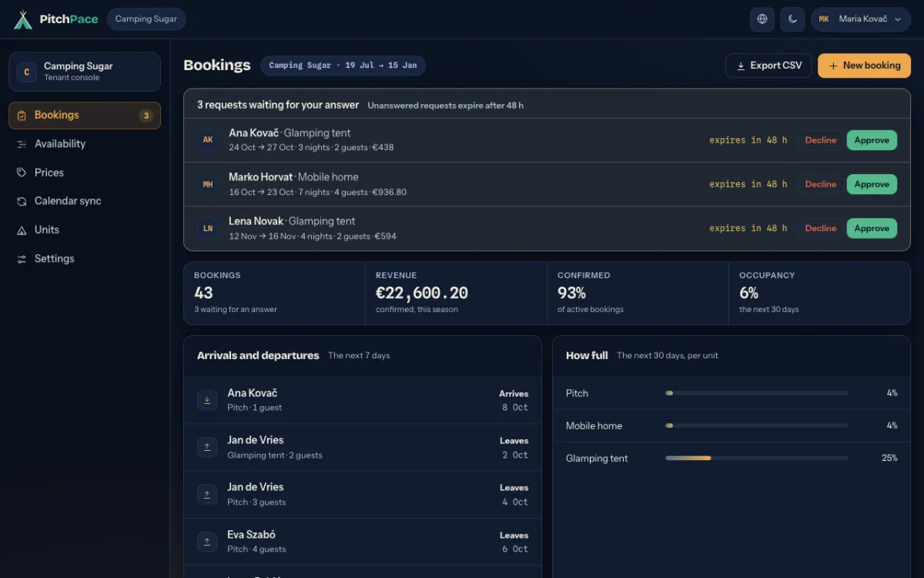This screenshot has height=578, width=924.
Task: Click Lena Novak request name
Action: pos(256,221)
